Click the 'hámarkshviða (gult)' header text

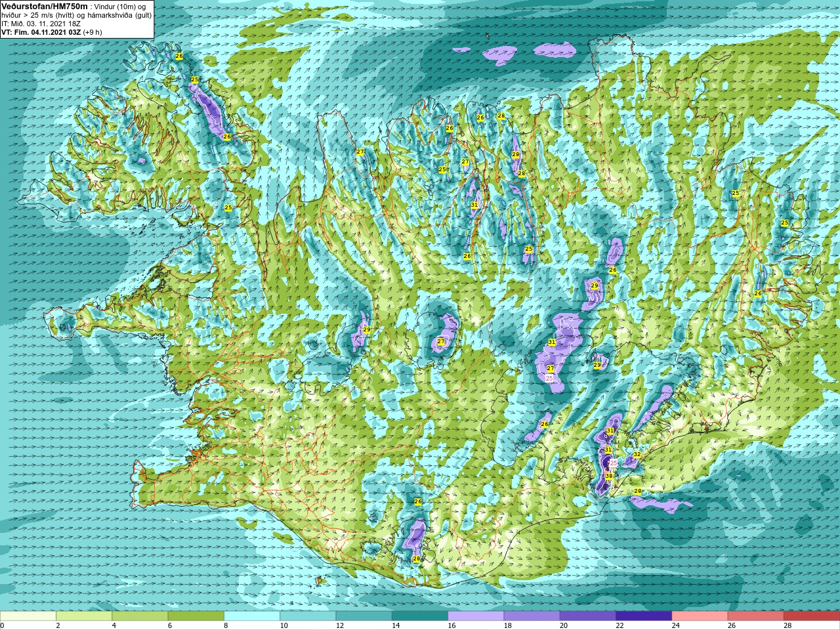pyautogui.click(x=120, y=15)
